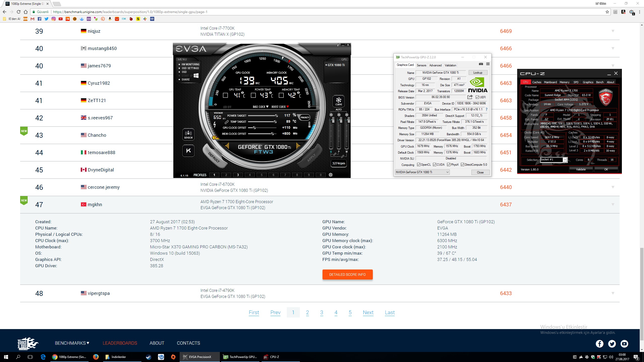Expand cercone.jeremy result details

pos(613,187)
